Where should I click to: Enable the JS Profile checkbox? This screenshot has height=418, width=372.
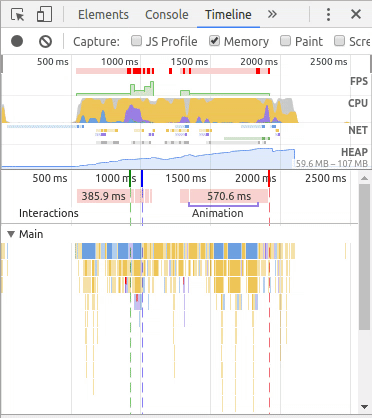(136, 41)
